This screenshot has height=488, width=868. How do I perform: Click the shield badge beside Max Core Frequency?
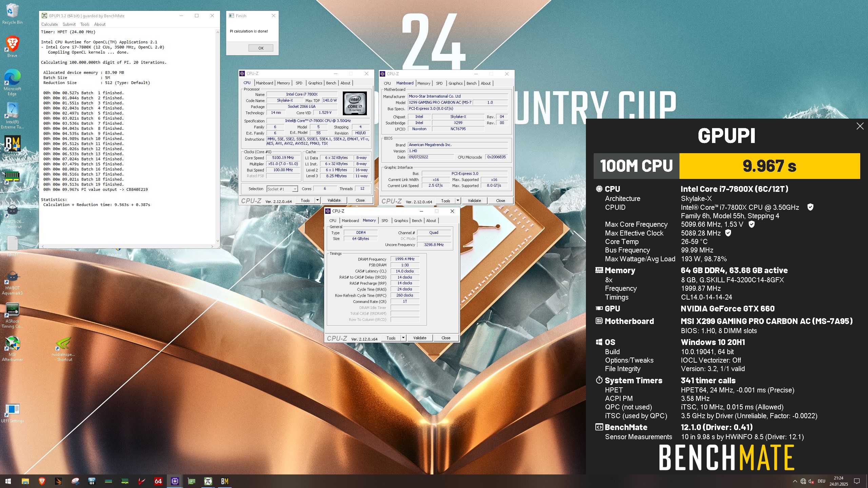pos(751,224)
